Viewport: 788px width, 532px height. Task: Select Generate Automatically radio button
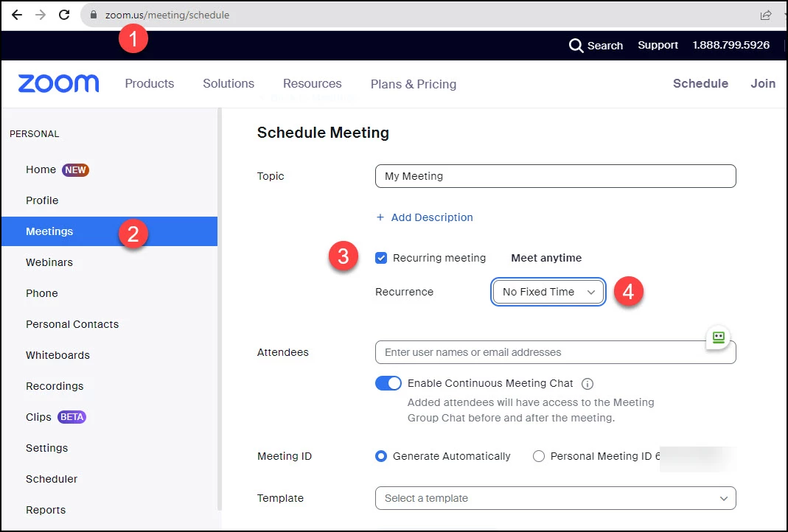point(381,456)
